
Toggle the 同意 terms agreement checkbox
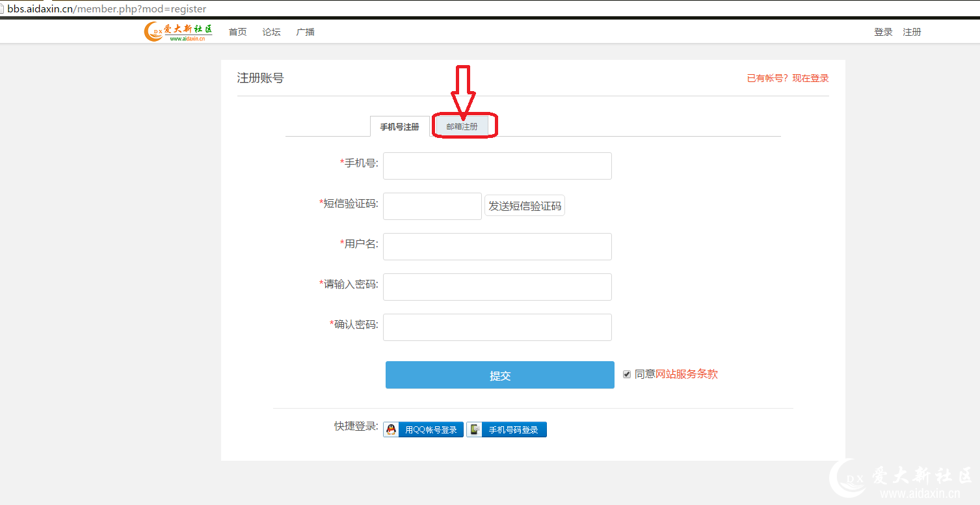tap(627, 374)
